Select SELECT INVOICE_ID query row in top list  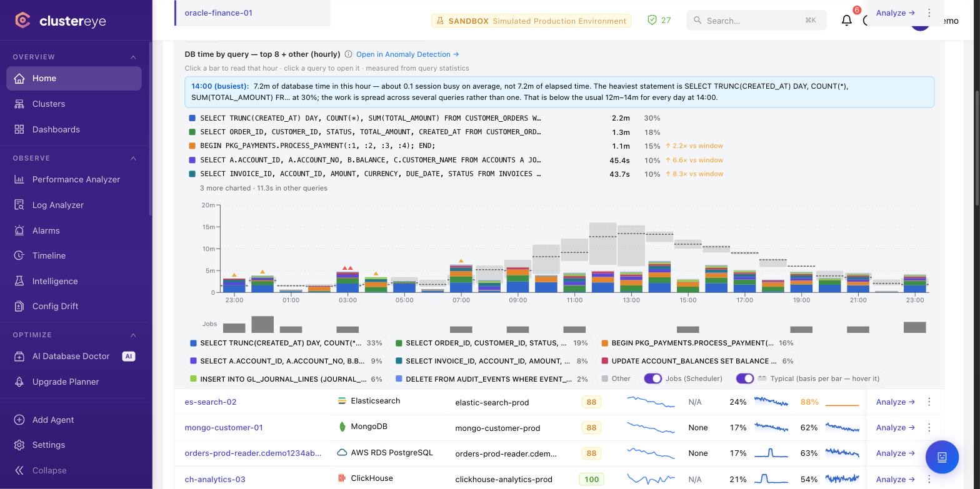[456, 174]
